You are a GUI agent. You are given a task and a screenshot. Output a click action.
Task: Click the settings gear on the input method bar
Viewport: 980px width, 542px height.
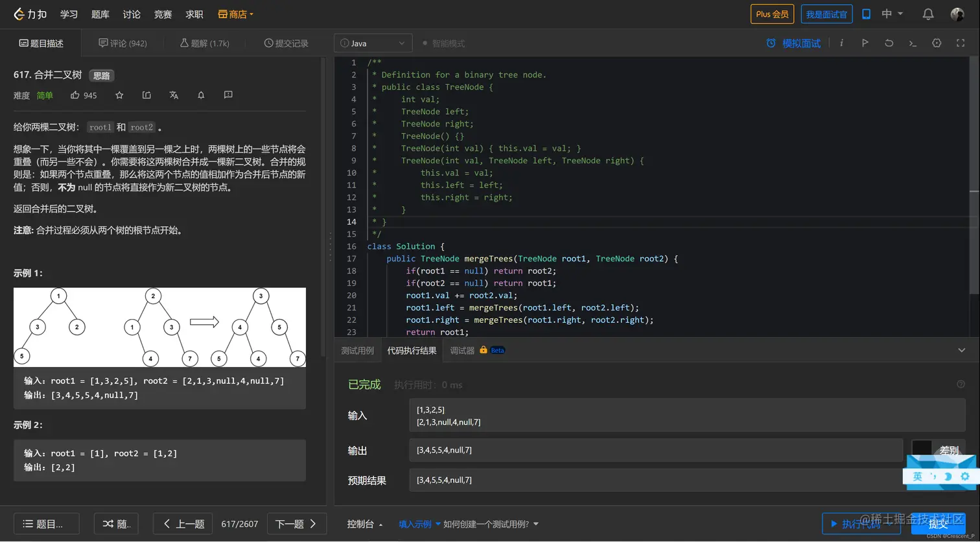(x=965, y=477)
